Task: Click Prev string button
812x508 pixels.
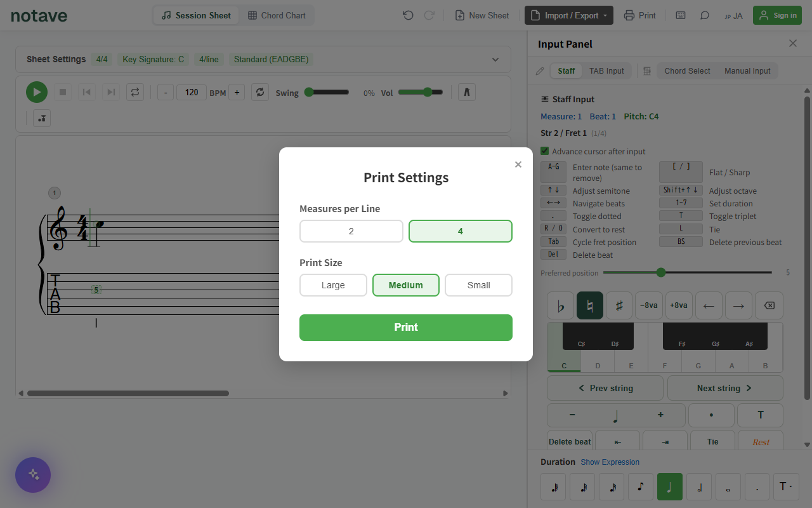Action: (605, 388)
